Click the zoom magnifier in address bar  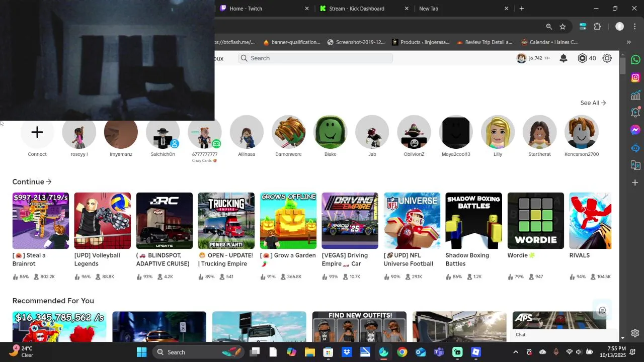[x=549, y=27]
